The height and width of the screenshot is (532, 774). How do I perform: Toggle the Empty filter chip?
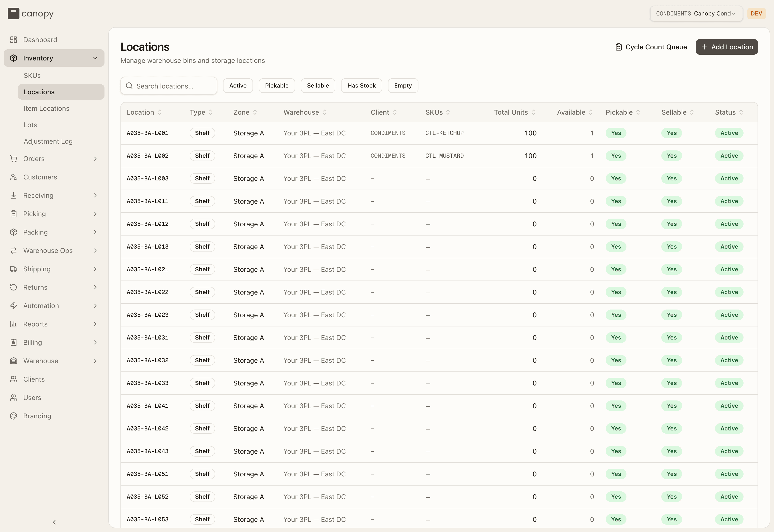pyautogui.click(x=403, y=86)
